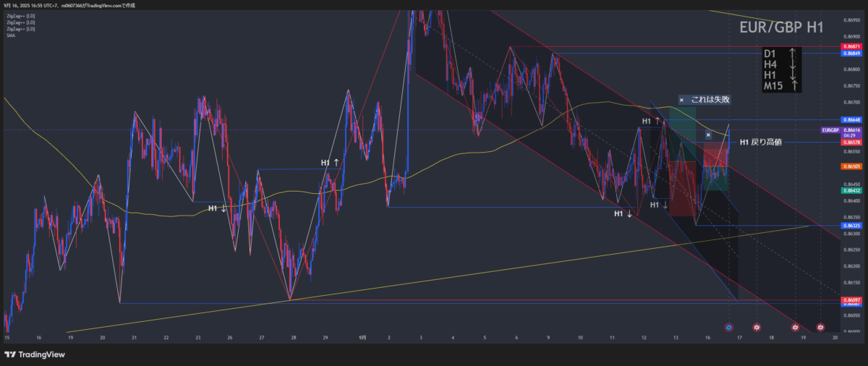
Task: Click the blue 0.86325 price label
Action: pos(850,226)
